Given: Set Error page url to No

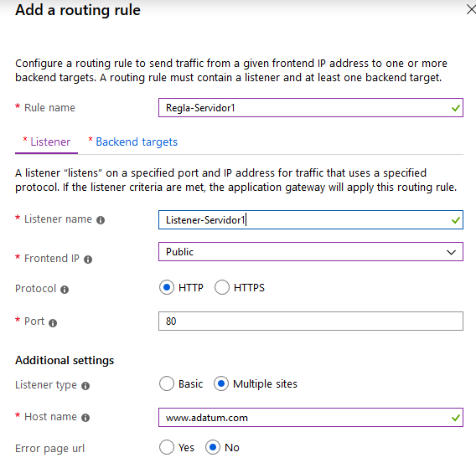Looking at the screenshot, I should [x=213, y=447].
